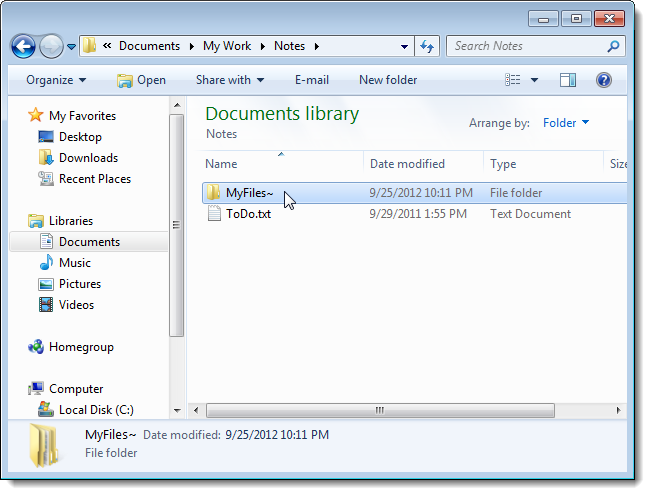This screenshot has height=495, width=650.
Task: Open the Share with dropdown
Action: tap(230, 80)
